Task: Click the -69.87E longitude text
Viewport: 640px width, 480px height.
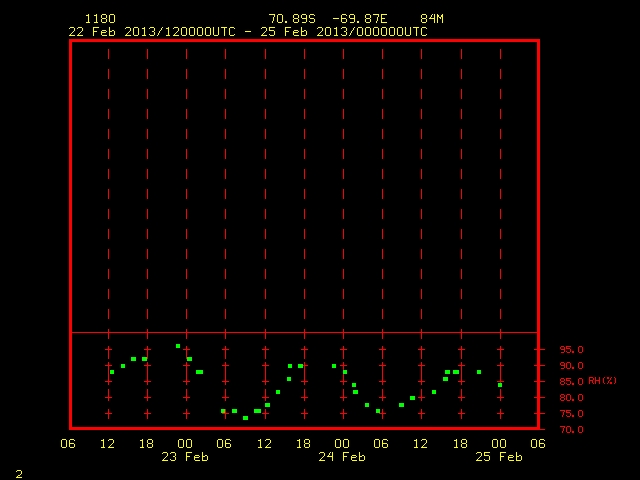Action: pos(359,19)
